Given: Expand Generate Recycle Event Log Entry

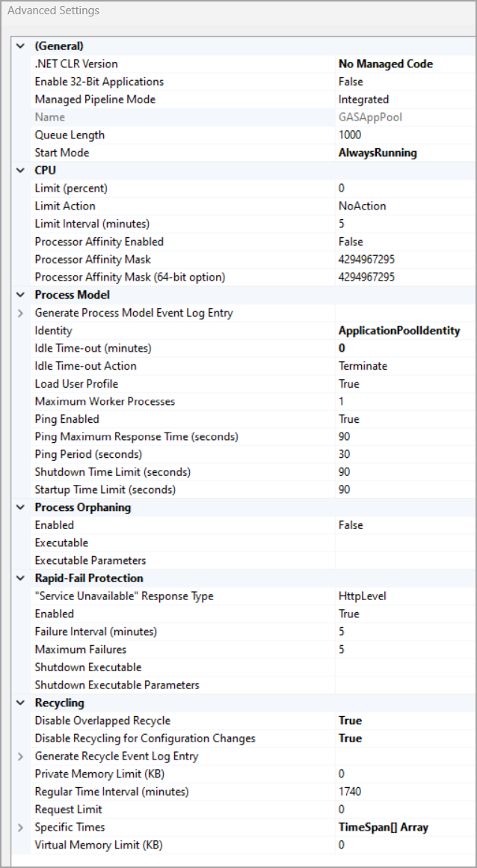Looking at the screenshot, I should coord(20,756).
